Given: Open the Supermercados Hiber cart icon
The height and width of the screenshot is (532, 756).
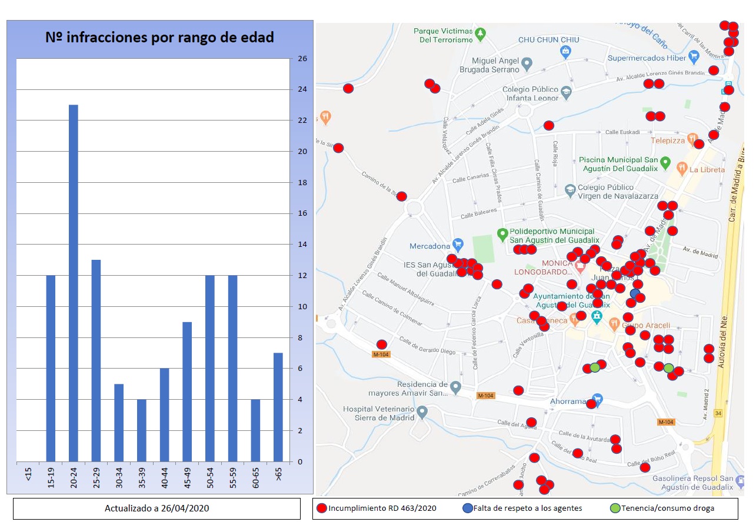Looking at the screenshot, I should [x=694, y=57].
